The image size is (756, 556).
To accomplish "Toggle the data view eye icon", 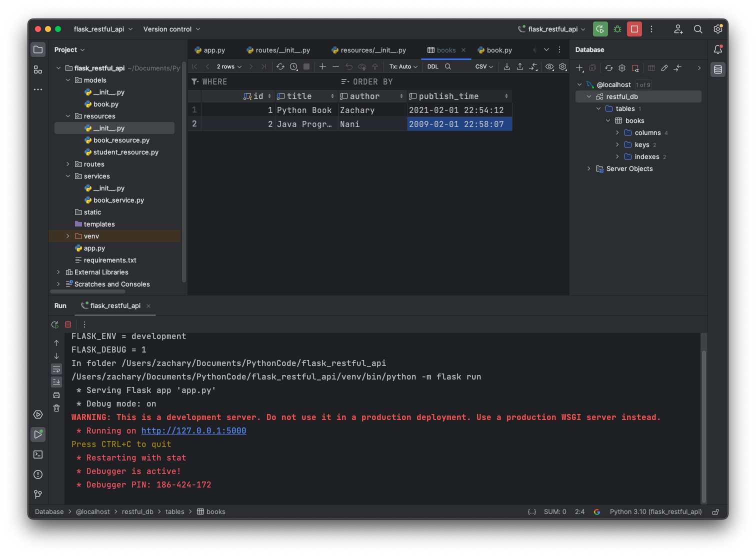I will point(549,66).
